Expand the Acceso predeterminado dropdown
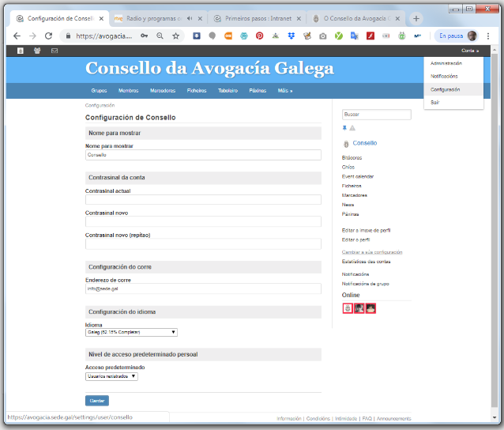 (x=111, y=376)
